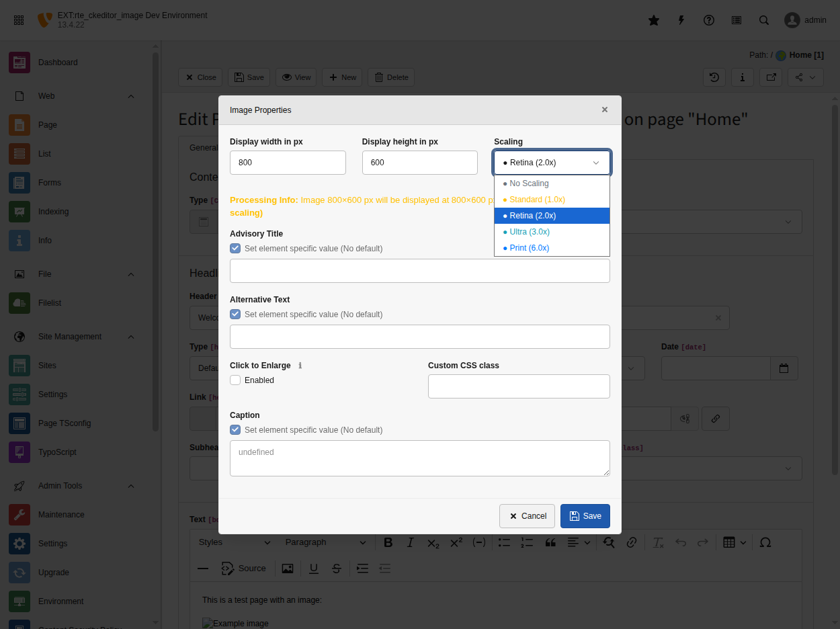840x629 pixels.
Task: Click the Click to Enlarge info icon
Action: [x=300, y=366]
